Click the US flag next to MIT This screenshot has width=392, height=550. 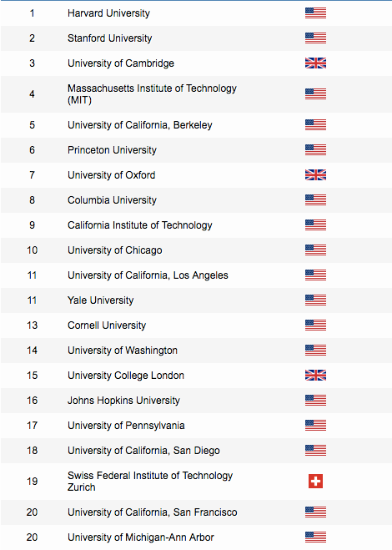(315, 94)
